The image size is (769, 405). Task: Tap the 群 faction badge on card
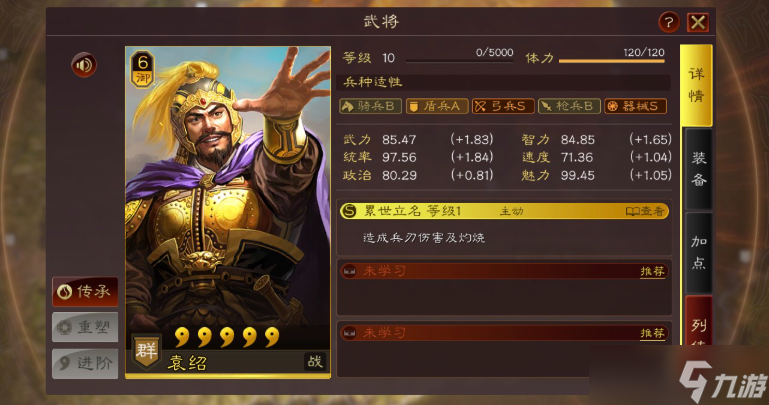pos(146,351)
